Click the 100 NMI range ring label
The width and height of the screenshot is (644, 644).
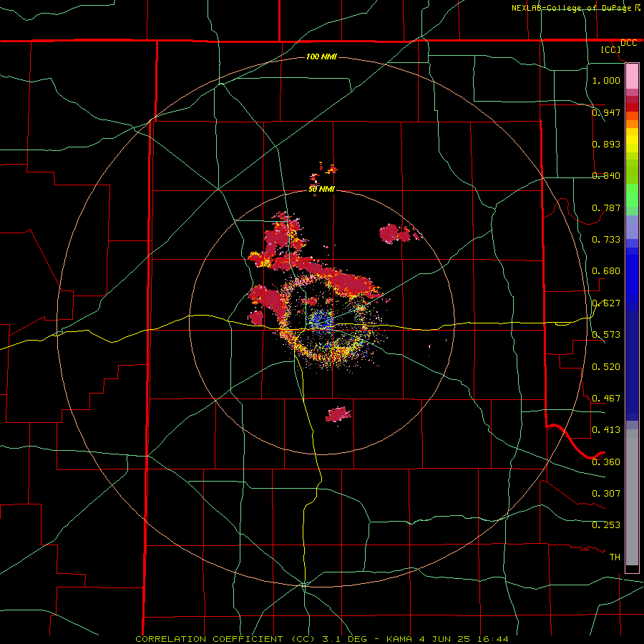click(321, 57)
